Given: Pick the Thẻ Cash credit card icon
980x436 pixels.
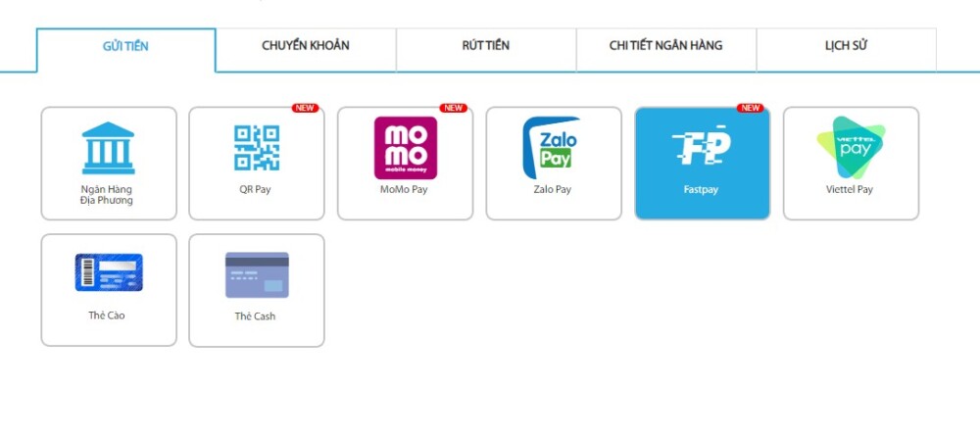Looking at the screenshot, I should point(257,275).
